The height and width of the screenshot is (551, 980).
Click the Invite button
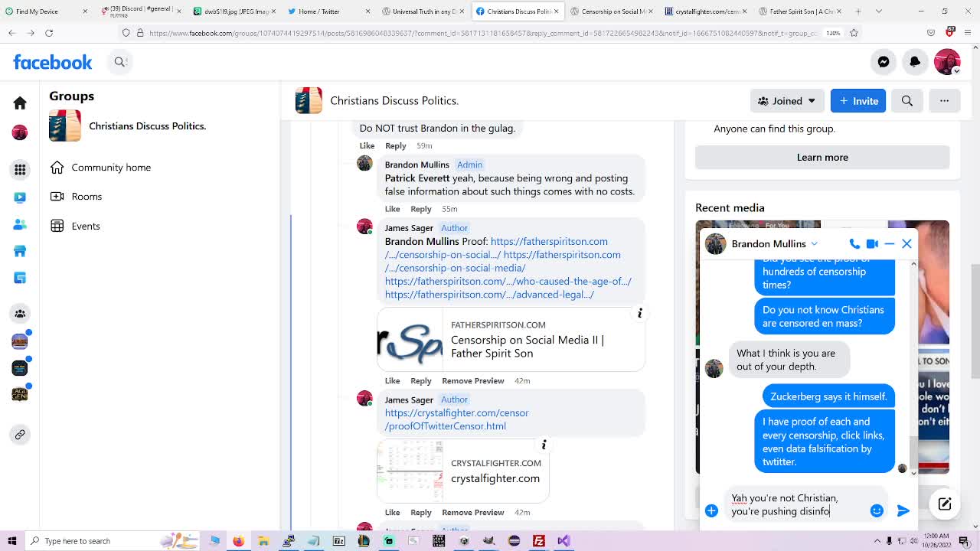[858, 101]
